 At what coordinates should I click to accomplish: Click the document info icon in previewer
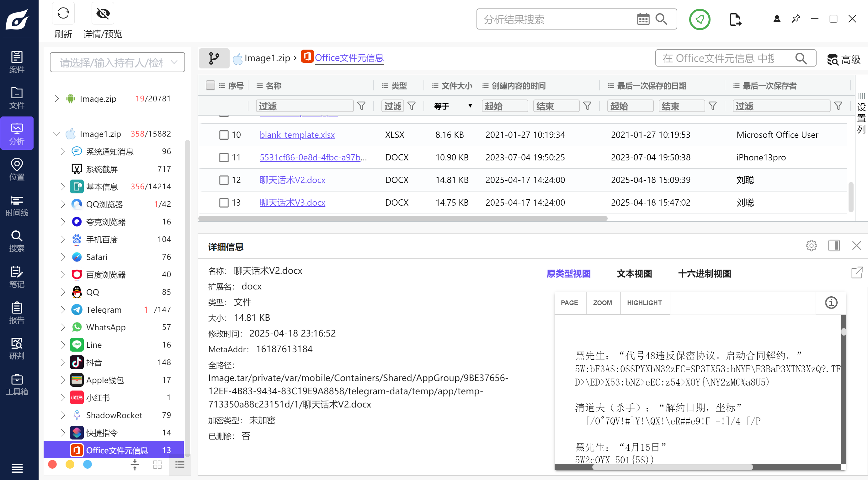831,303
